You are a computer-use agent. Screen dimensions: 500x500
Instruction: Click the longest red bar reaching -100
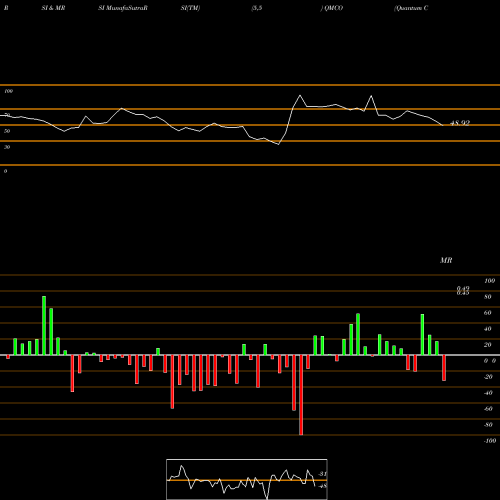point(301,395)
